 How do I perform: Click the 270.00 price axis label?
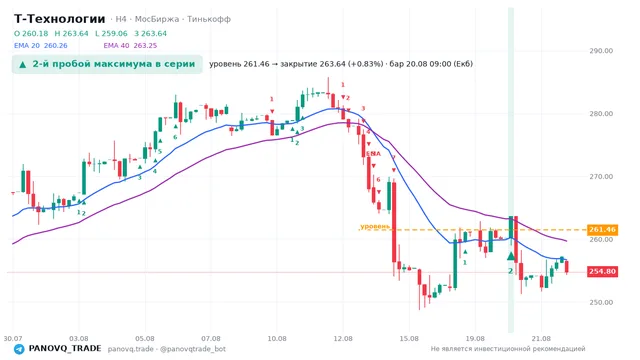[601, 176]
